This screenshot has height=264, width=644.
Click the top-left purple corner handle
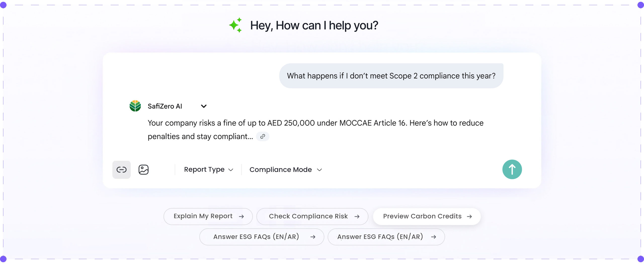[x=3, y=5]
